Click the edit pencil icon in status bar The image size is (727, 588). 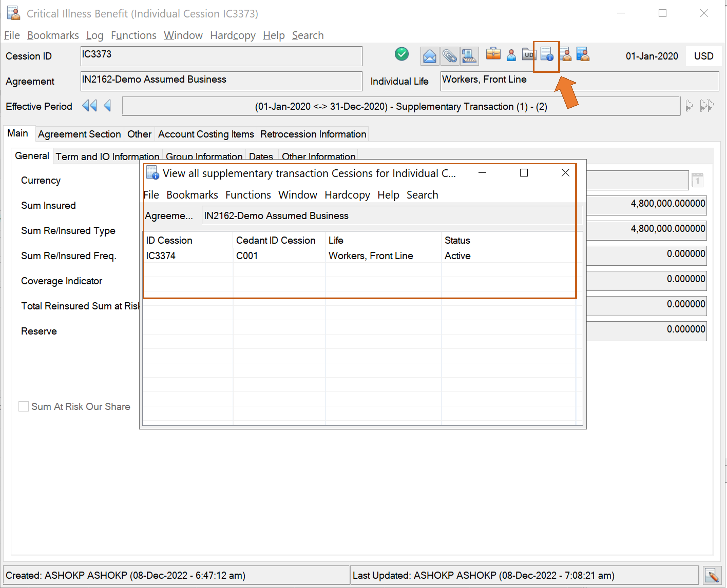712,575
